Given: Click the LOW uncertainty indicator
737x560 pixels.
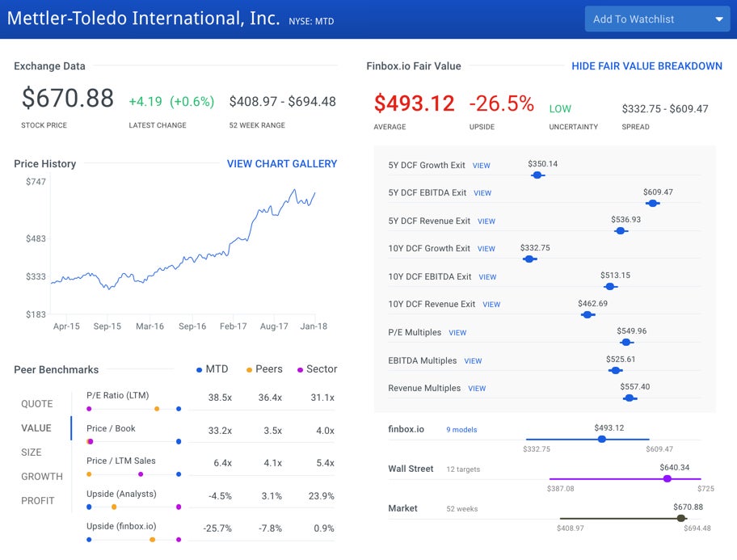Looking at the screenshot, I should pyautogui.click(x=560, y=109).
